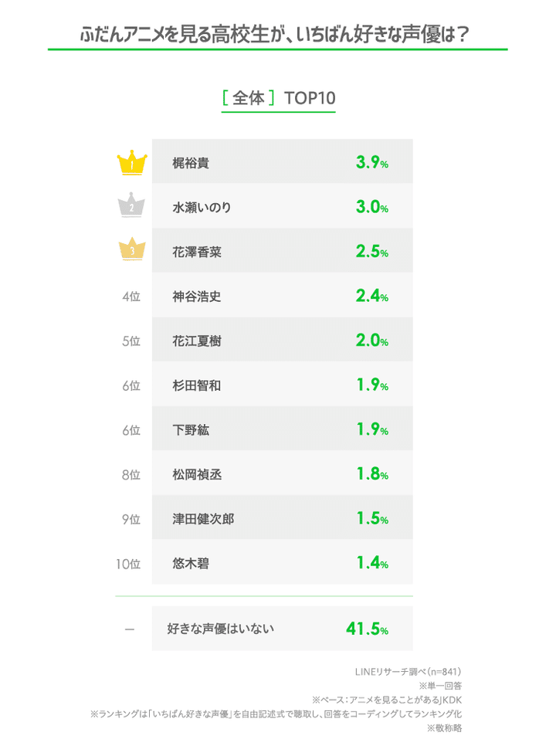Click 松岡禎丞 ranked eighth

197,475
